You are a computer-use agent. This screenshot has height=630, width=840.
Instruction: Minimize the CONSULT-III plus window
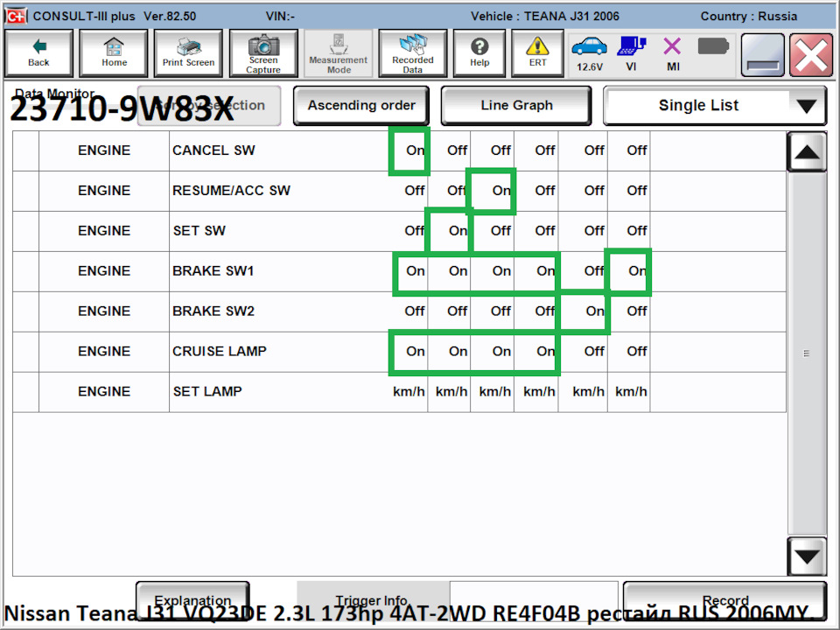click(x=763, y=54)
